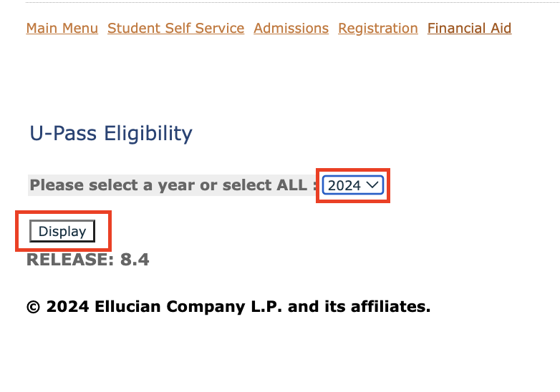560x392 pixels.
Task: Expand the 2024 combo box
Action: tap(353, 185)
